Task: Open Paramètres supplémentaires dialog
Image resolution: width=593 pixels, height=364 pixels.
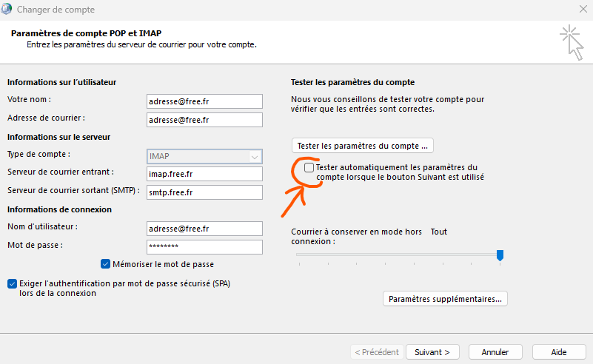Action: (x=445, y=299)
